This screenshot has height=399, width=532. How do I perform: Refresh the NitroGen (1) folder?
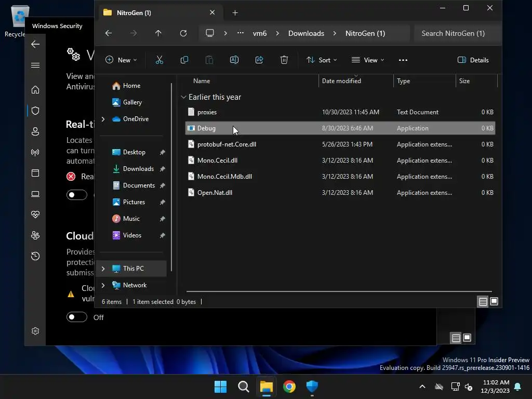click(x=183, y=33)
